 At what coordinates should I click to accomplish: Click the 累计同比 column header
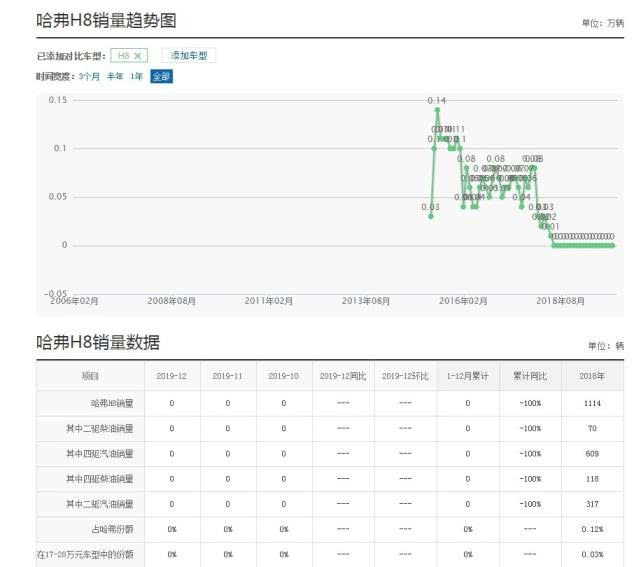click(530, 376)
